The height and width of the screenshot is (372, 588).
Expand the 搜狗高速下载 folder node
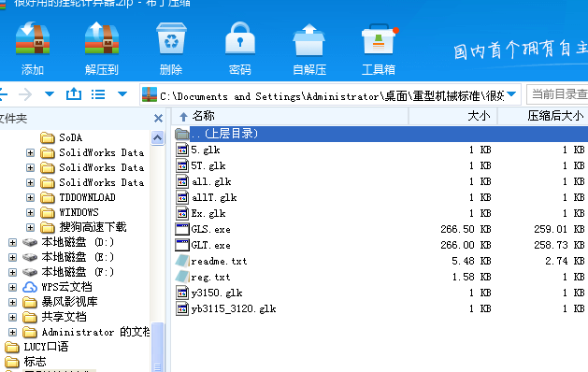click(x=30, y=228)
